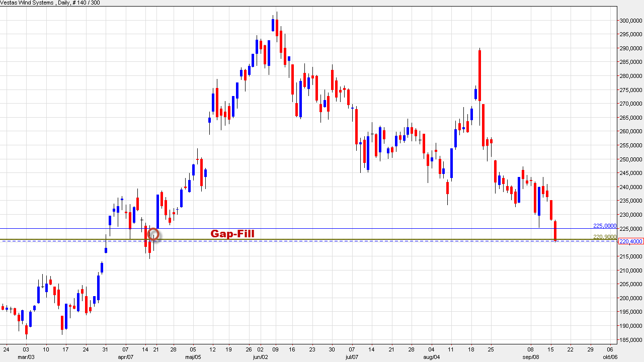
Task: Click the 300,0000 price axis label
Action: point(631,21)
